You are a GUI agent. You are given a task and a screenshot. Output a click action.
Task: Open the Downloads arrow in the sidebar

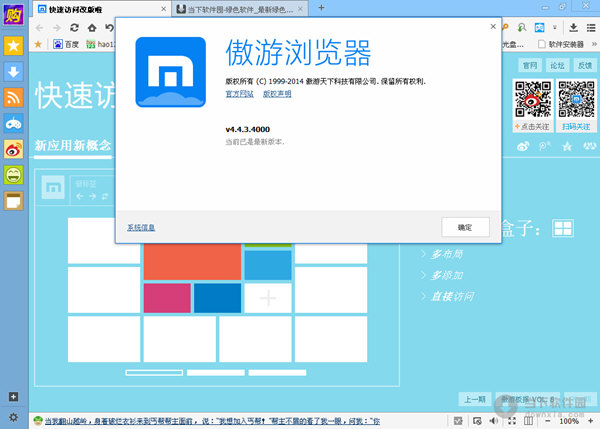[13, 72]
